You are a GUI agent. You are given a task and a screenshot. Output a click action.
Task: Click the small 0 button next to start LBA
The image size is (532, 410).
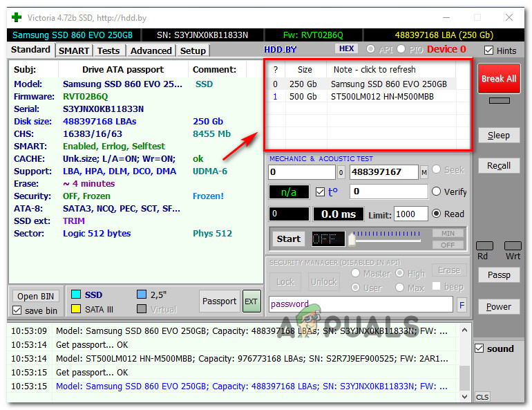click(x=341, y=172)
